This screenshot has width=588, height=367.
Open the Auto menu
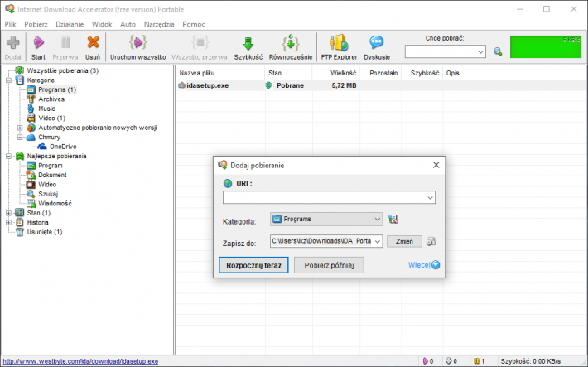click(128, 24)
